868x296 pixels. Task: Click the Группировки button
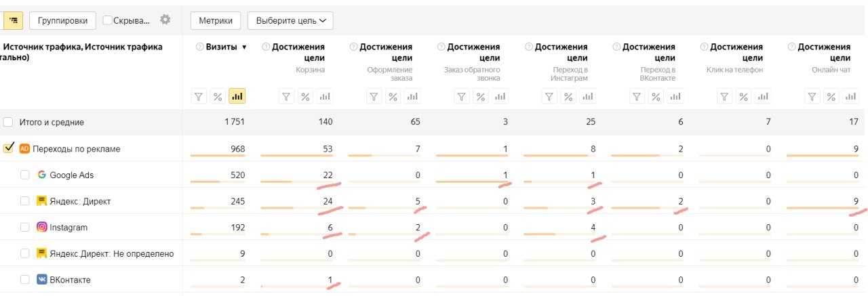click(62, 20)
